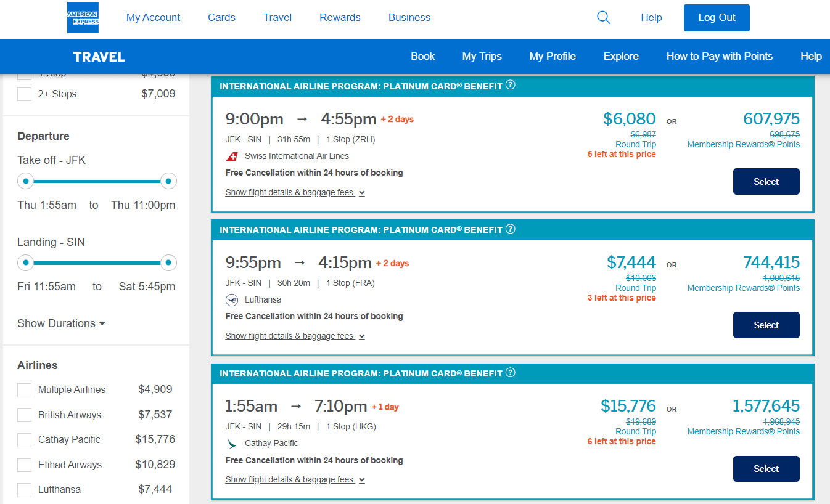This screenshot has height=504, width=830.
Task: Click the Landing SIN slider's right handle
Action: click(x=168, y=263)
